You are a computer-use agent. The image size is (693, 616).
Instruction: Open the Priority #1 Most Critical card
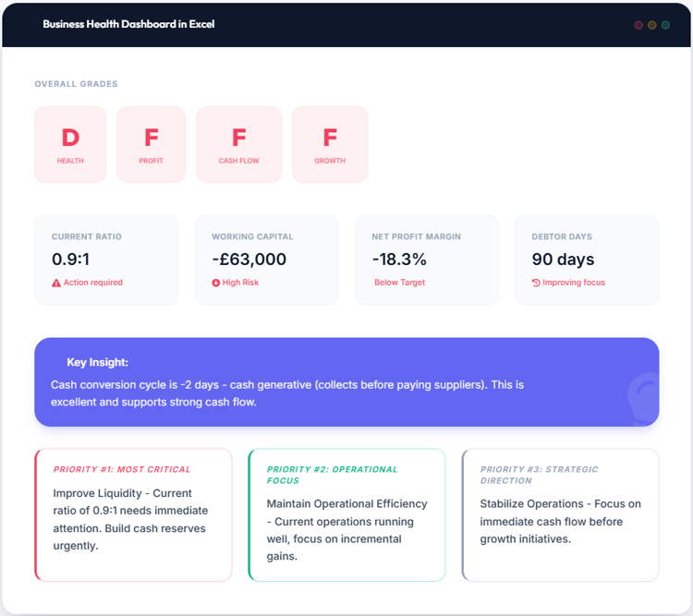(133, 514)
